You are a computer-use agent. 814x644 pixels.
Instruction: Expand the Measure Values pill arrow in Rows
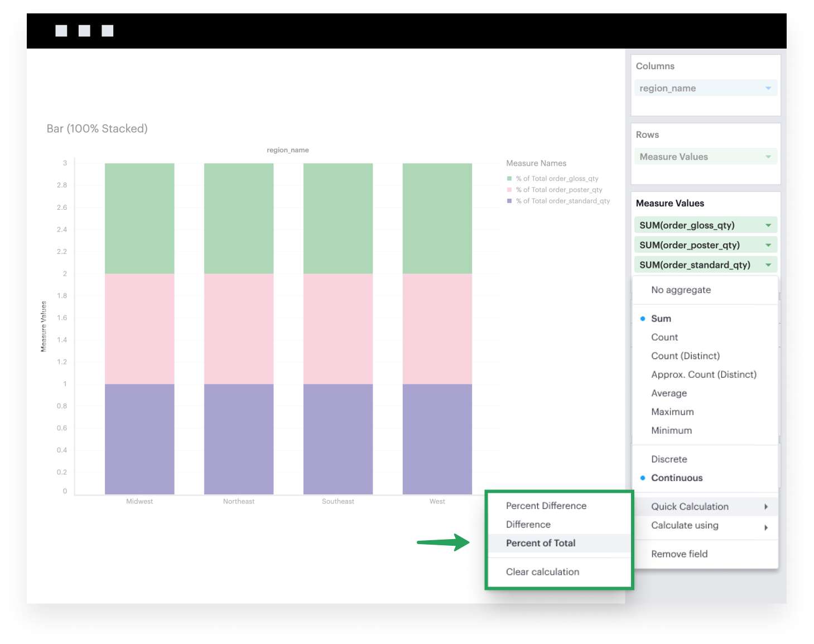(768, 157)
